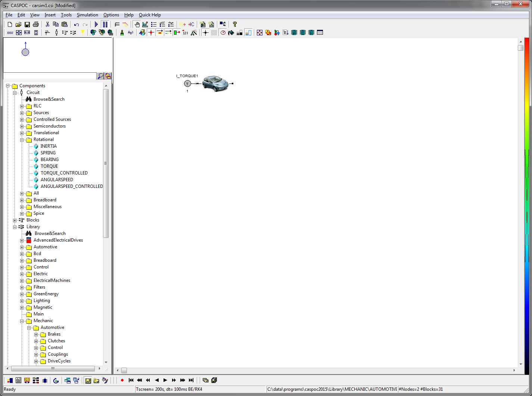The width and height of the screenshot is (532, 396).
Task: Play animation backward in the bottom toolbar
Action: pos(157,380)
